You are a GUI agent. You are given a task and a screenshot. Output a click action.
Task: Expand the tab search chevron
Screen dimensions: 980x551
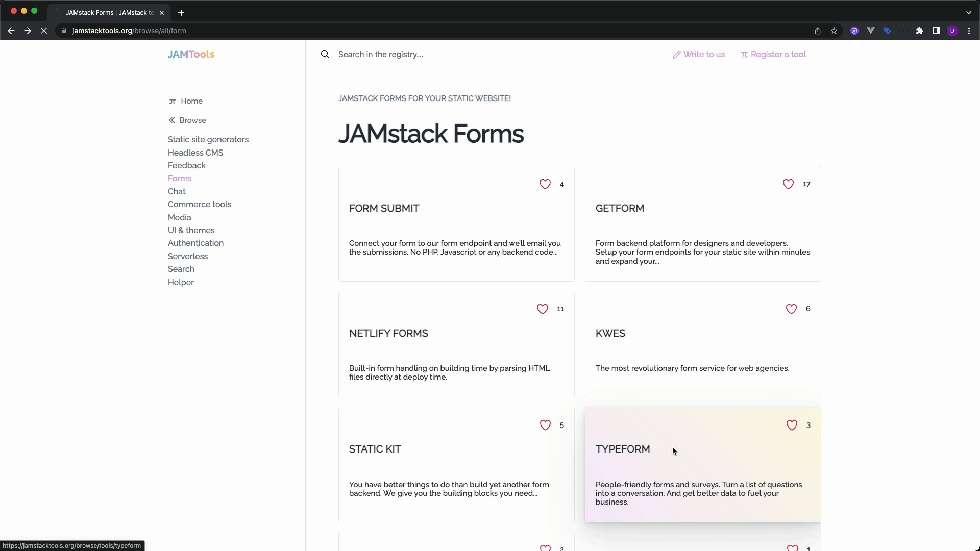click(968, 12)
